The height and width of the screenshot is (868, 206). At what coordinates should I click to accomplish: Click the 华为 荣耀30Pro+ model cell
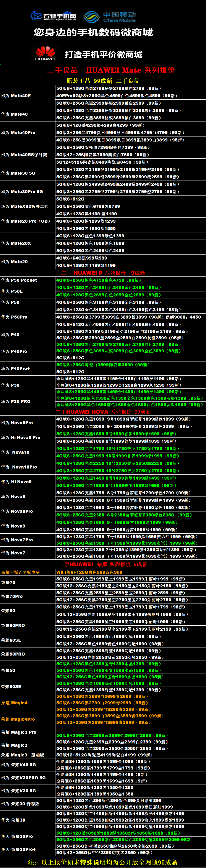28,850
